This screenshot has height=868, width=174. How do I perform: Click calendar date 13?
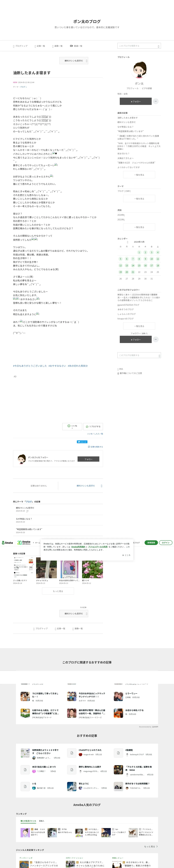point(127,265)
